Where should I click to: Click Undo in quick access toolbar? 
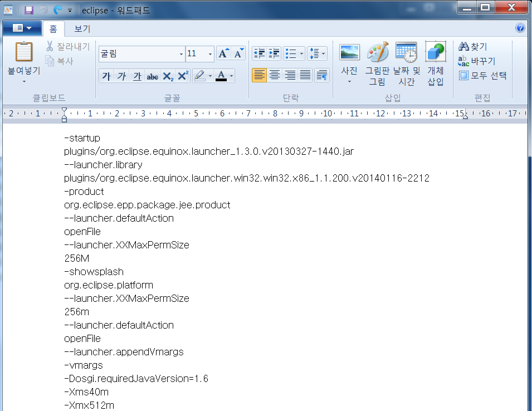pos(43,10)
